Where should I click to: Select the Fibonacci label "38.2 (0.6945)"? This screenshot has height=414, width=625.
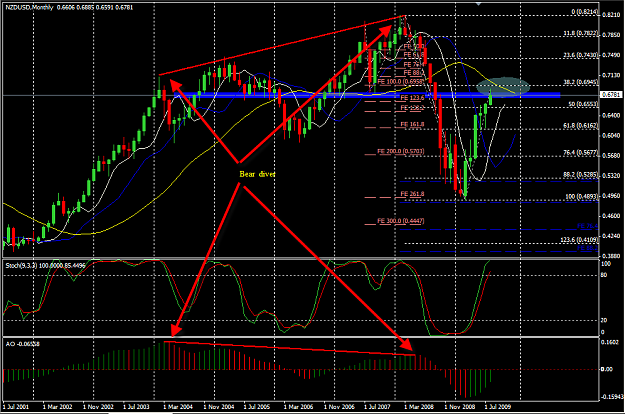pos(581,82)
